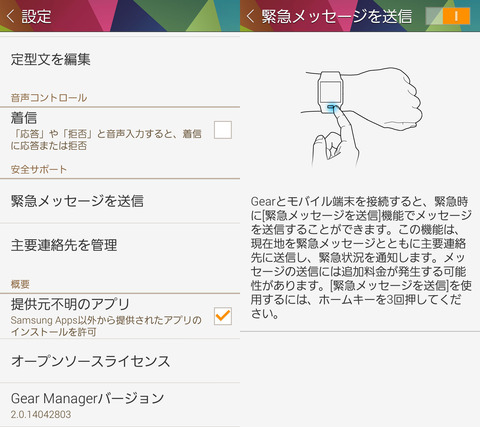Tap the 安全サポート section header
This screenshot has width=480, height=427.
39,169
